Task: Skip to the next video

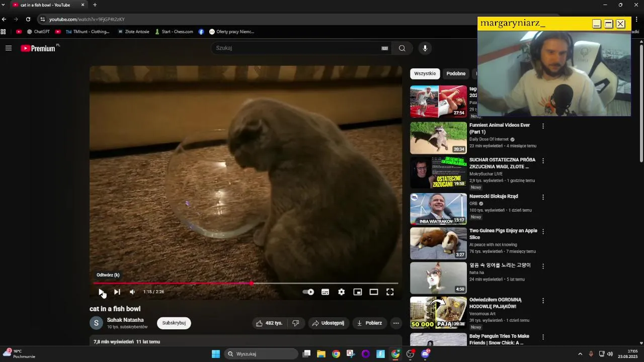Action: (x=117, y=292)
